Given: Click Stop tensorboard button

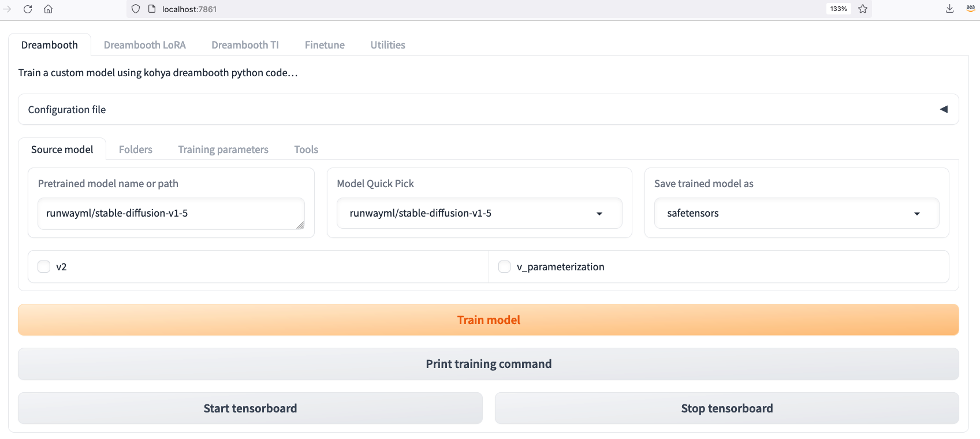Looking at the screenshot, I should click(x=727, y=408).
